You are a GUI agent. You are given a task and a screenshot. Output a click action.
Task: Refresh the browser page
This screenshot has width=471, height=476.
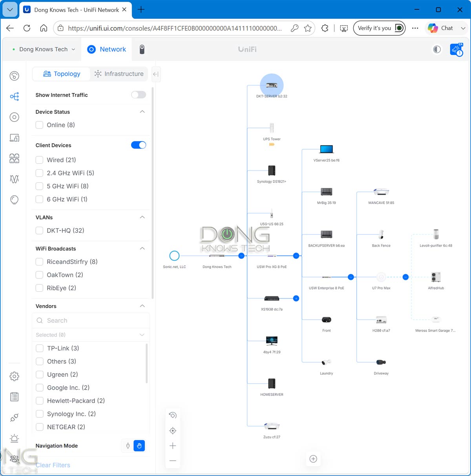coord(27,28)
